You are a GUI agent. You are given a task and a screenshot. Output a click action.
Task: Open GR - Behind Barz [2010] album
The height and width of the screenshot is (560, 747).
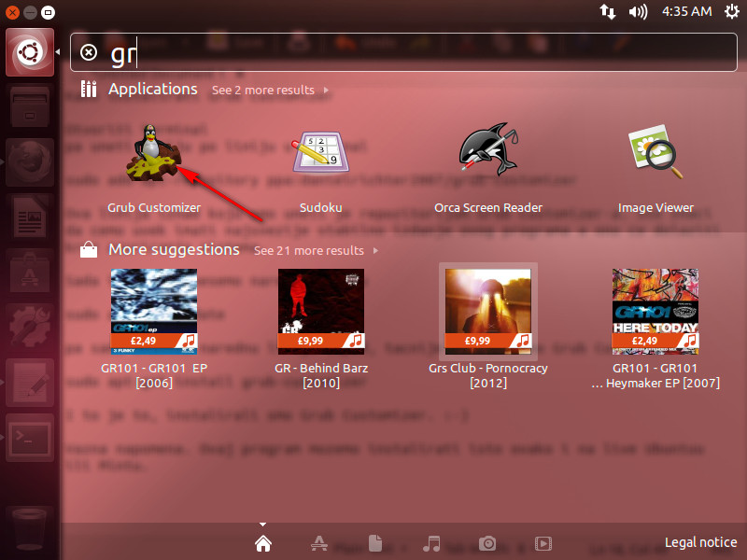321,329
